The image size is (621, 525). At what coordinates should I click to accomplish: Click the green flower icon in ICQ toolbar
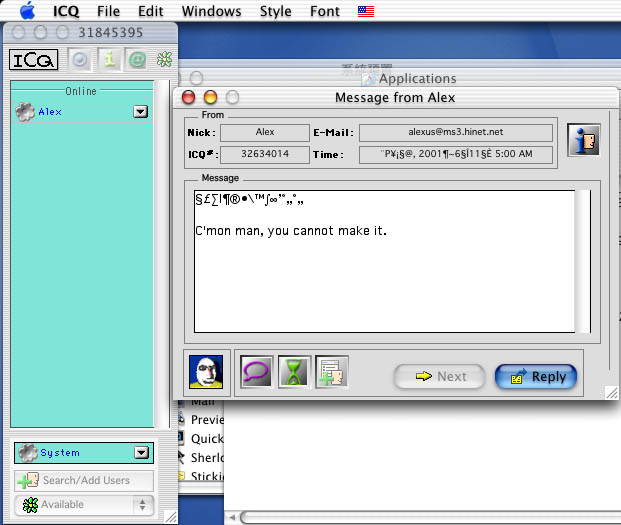click(164, 60)
